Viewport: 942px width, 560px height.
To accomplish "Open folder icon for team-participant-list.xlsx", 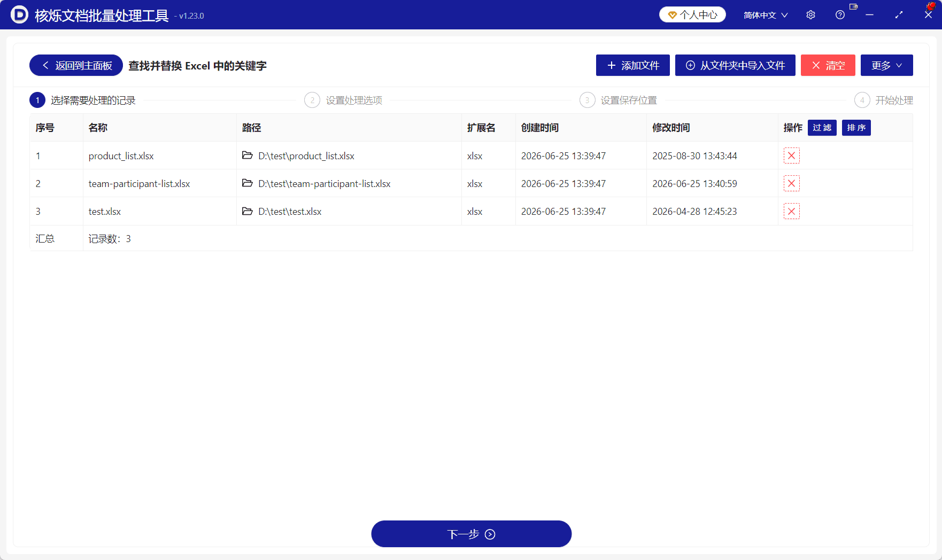I will pyautogui.click(x=248, y=183).
